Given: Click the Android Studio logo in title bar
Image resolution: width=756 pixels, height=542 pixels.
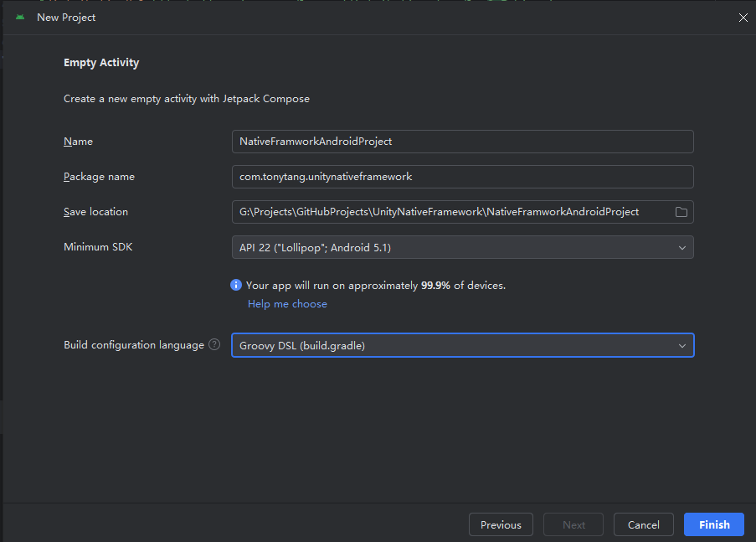Looking at the screenshot, I should tap(20, 17).
